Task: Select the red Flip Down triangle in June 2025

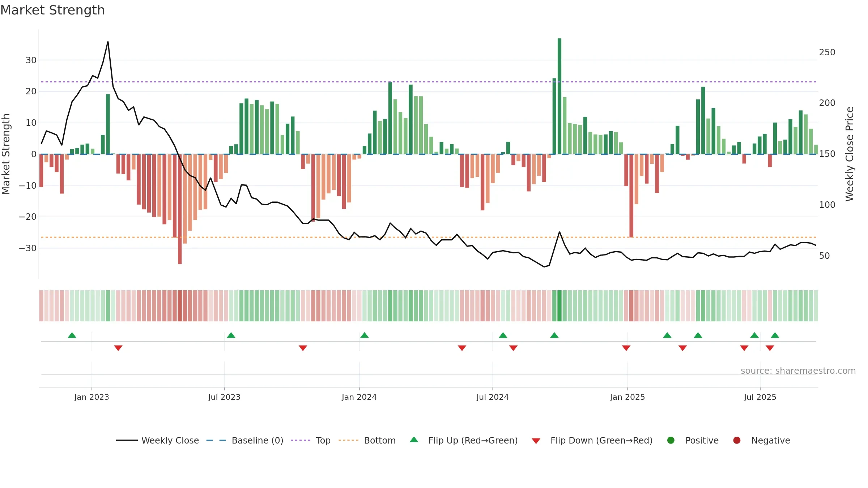Action: (744, 348)
